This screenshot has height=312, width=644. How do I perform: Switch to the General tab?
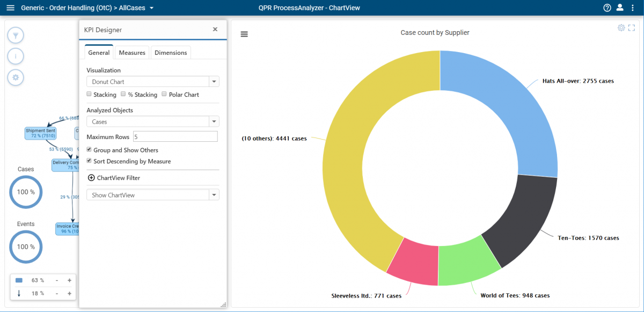coord(99,53)
